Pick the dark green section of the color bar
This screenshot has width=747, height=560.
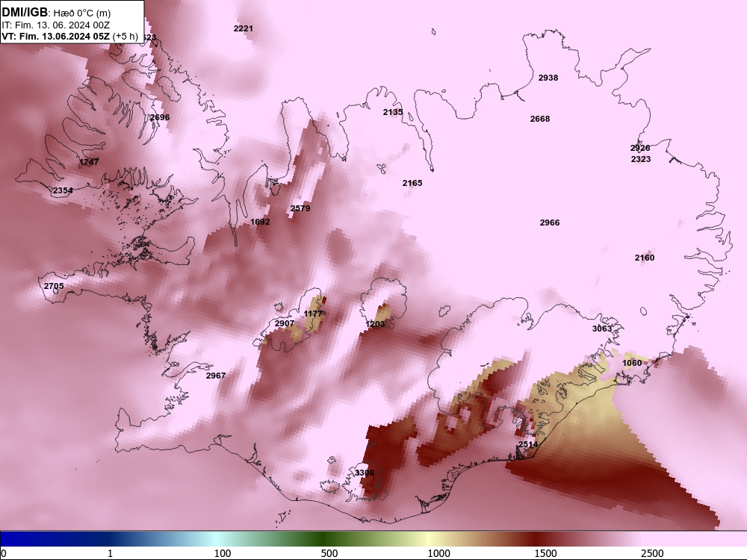(x=324, y=538)
